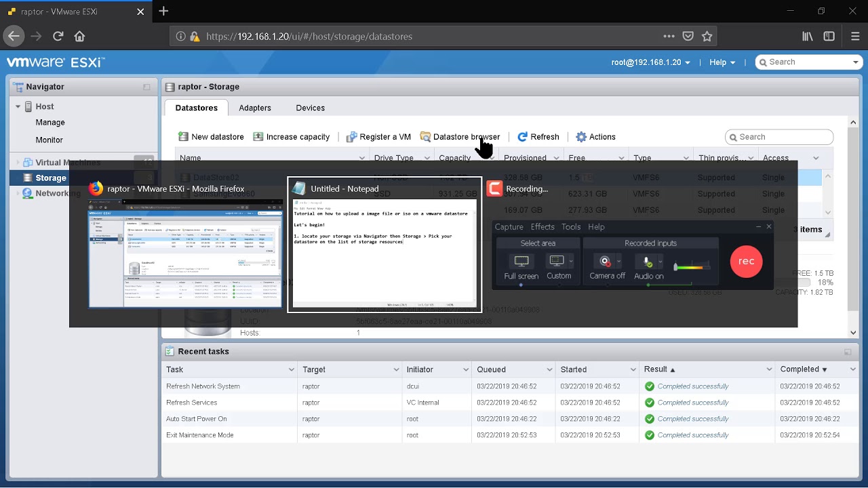Select Monitor under Host
The height and width of the screenshot is (488, 868).
pyautogui.click(x=49, y=140)
